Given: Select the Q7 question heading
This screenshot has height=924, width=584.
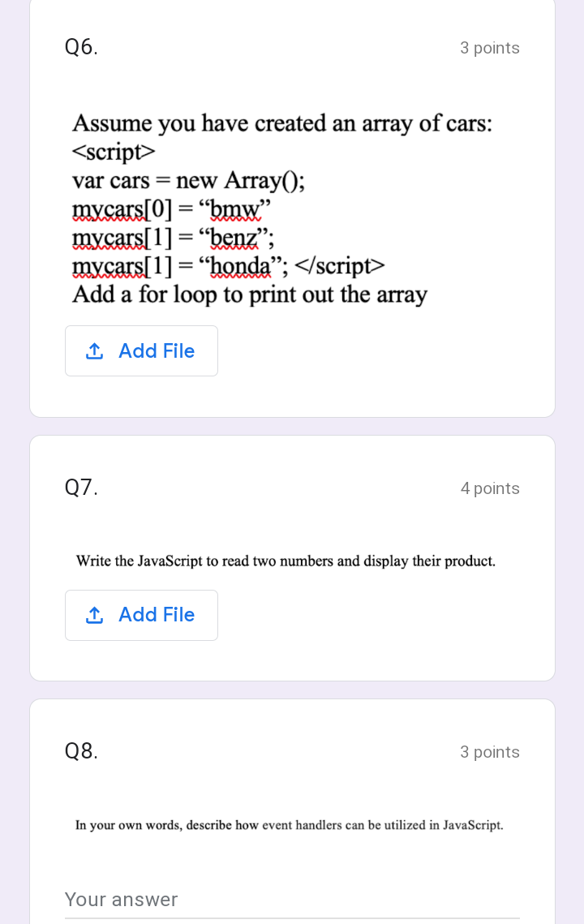Looking at the screenshot, I should tap(81, 487).
